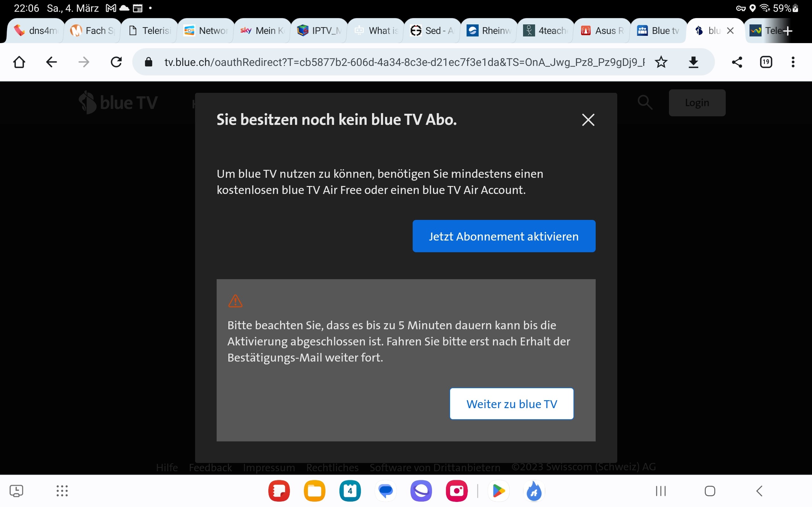
Task: Close the active blue tab
Action: coord(730,31)
